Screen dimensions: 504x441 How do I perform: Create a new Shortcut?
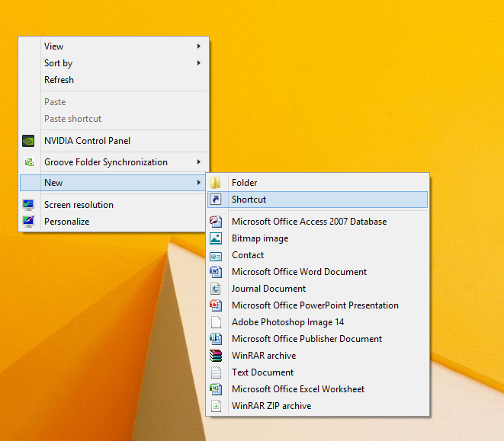(317, 200)
